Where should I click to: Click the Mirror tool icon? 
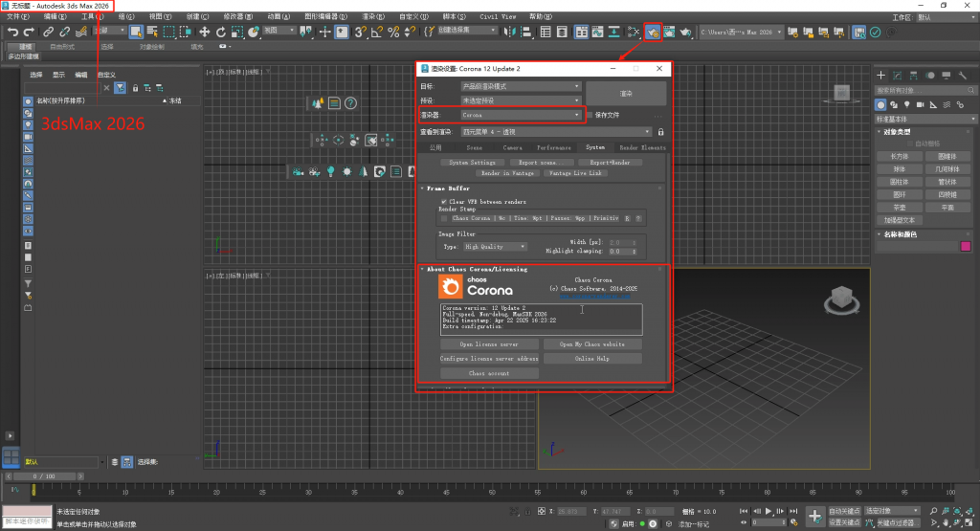click(509, 32)
